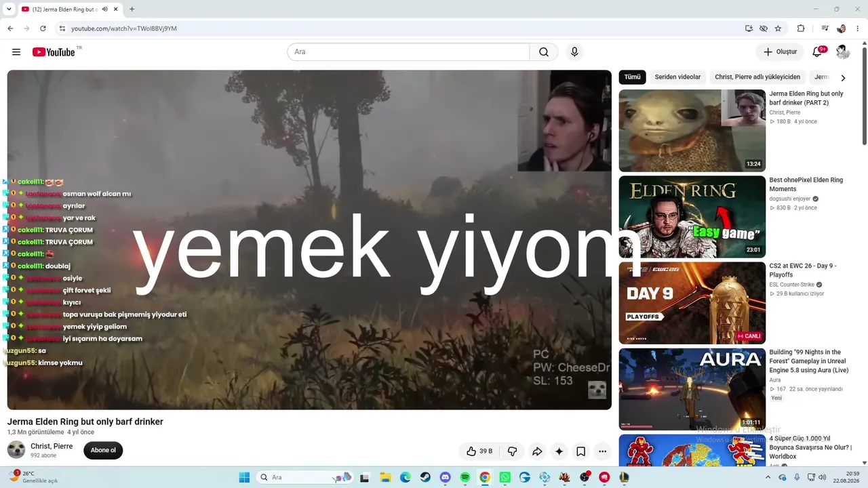Share the video using the arrow icon
Viewport: 868px width, 488px height.
(537, 451)
